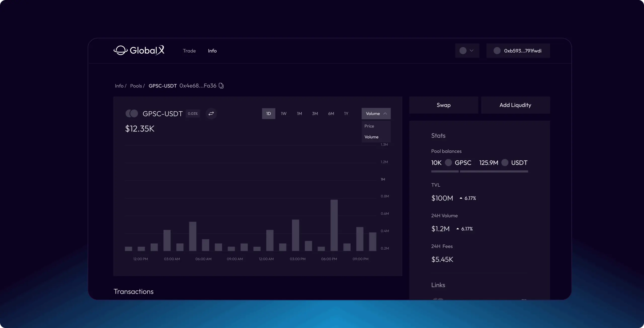644x328 pixels.
Task: Open wallet 0xb593...791fwdi menu
Action: [x=518, y=51]
